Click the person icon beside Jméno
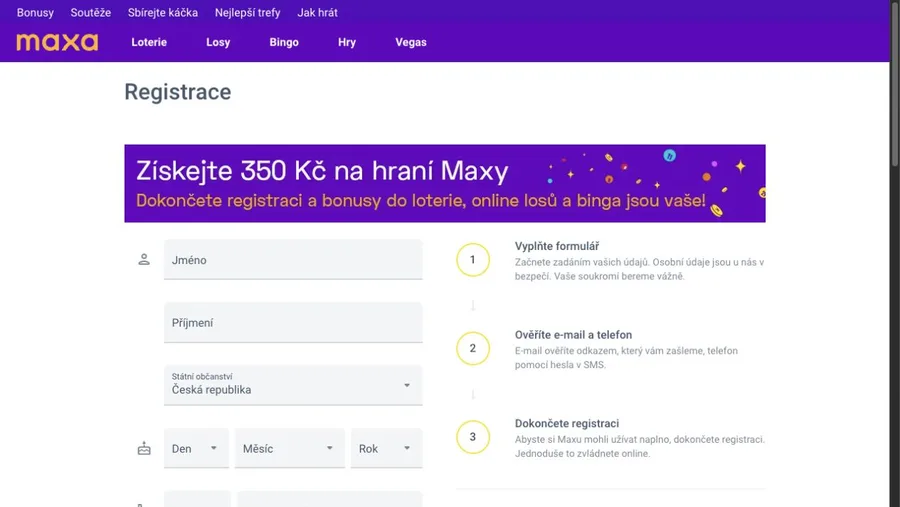The image size is (900, 507). coord(144,260)
